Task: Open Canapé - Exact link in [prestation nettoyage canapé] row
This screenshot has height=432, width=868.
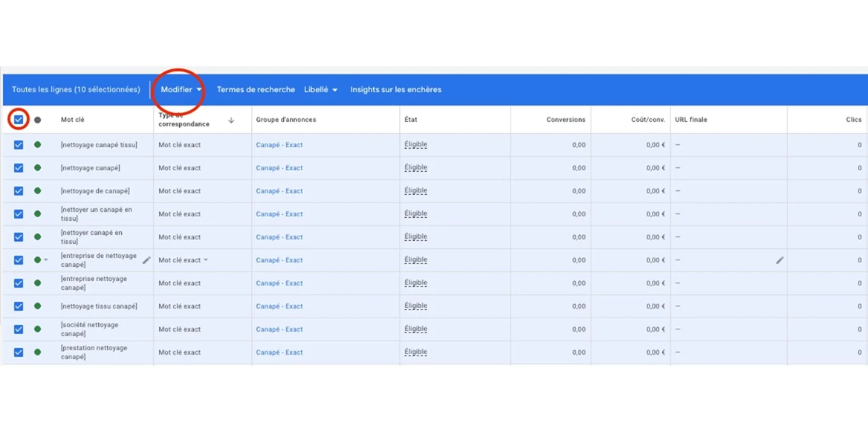Action: tap(279, 352)
